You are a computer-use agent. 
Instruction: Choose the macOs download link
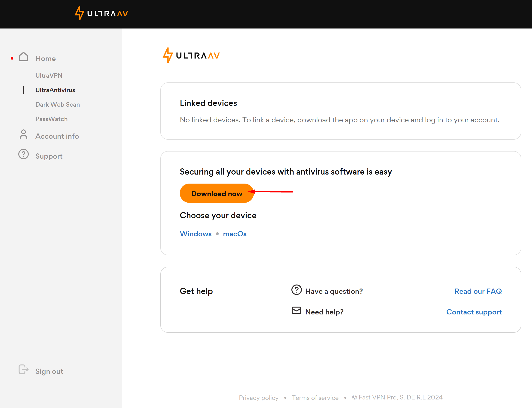[235, 234]
